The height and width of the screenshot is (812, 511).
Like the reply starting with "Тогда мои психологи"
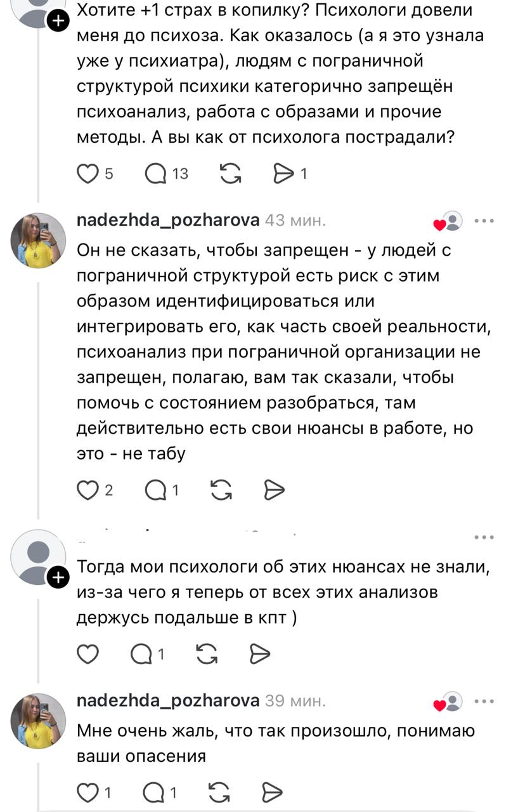tap(86, 653)
